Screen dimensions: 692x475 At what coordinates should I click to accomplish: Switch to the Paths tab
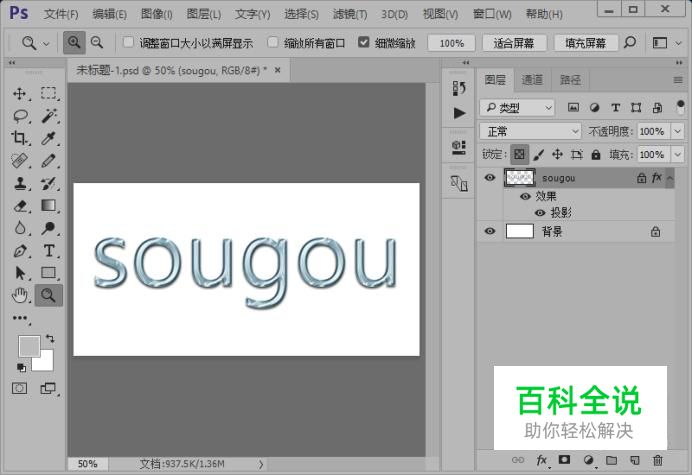[570, 80]
